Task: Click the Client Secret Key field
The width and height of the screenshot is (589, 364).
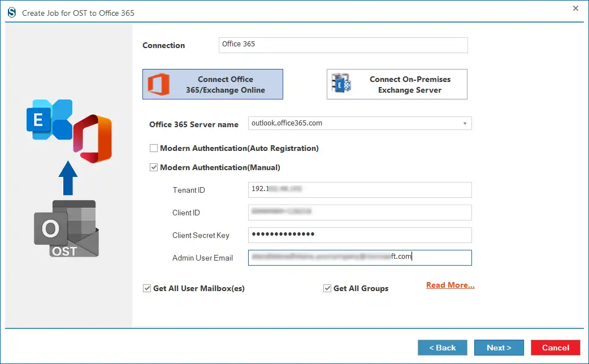Action: (x=360, y=235)
